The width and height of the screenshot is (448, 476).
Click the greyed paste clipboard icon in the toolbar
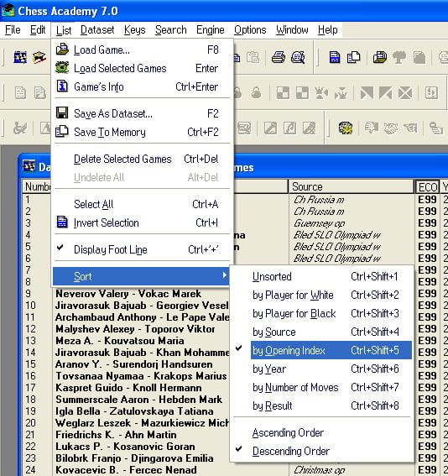[253, 57]
